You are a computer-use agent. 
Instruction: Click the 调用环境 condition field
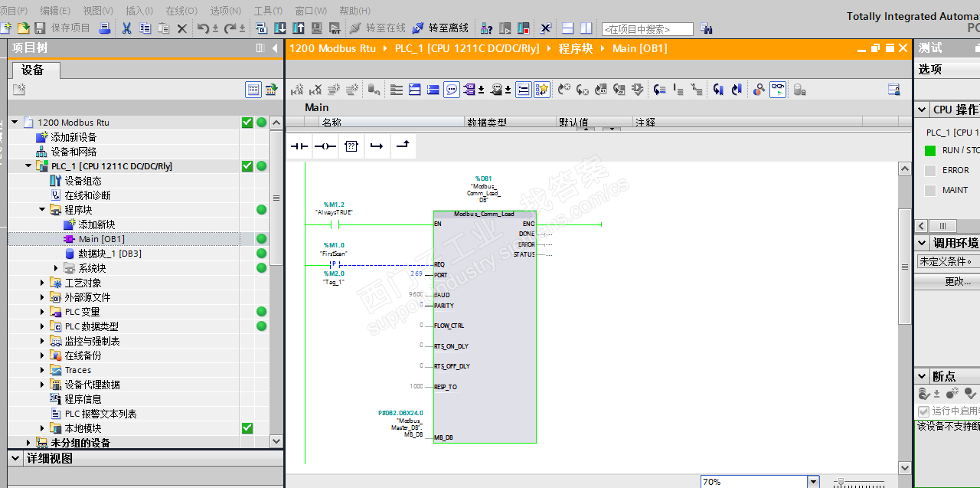pos(948,262)
